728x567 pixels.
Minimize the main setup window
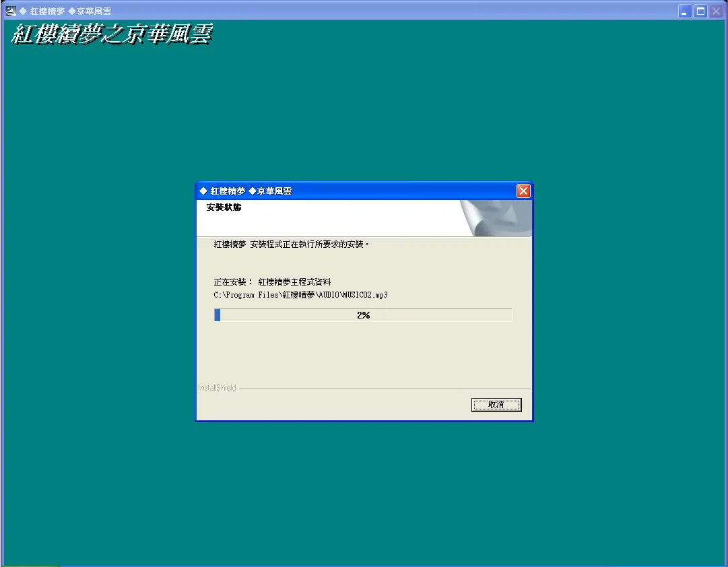coord(685,11)
